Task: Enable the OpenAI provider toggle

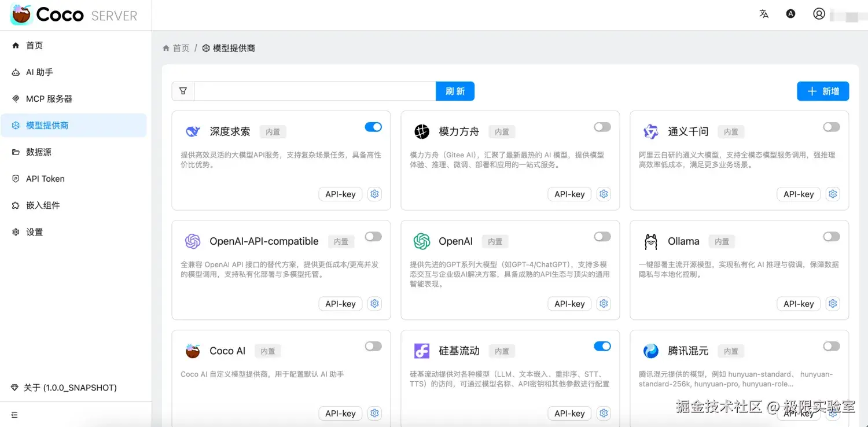Action: tap(602, 236)
